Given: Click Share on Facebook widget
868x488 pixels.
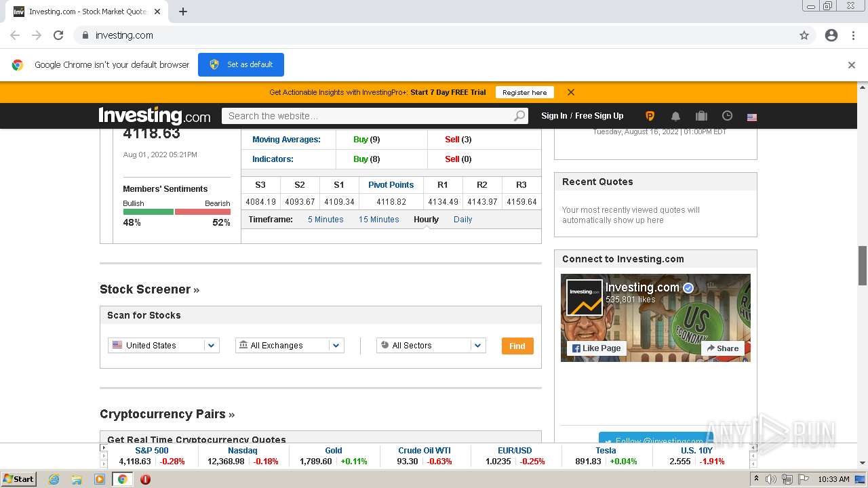Looking at the screenshot, I should [723, 348].
